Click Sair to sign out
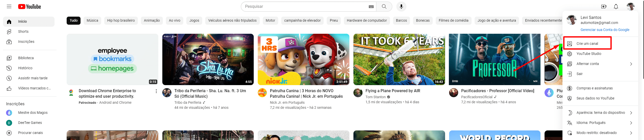 click(x=600, y=74)
